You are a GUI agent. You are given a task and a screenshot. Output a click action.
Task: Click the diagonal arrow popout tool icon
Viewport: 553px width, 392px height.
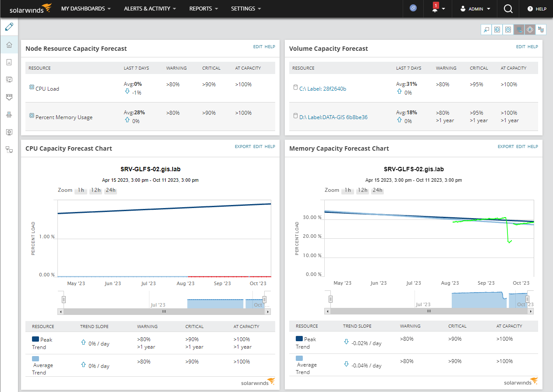tap(486, 30)
